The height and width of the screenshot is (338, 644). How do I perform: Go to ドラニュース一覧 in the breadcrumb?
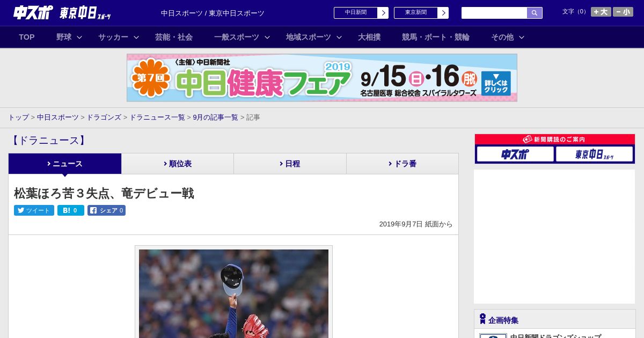click(x=157, y=117)
